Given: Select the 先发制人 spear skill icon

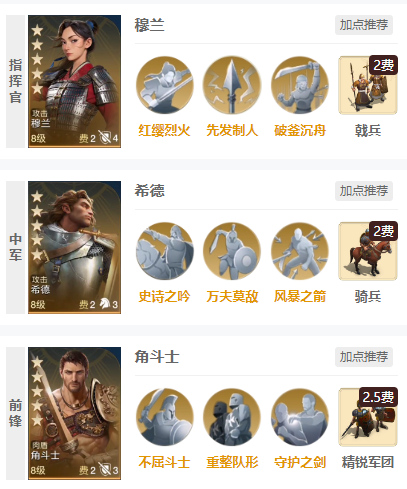Looking at the screenshot, I should tap(232, 85).
